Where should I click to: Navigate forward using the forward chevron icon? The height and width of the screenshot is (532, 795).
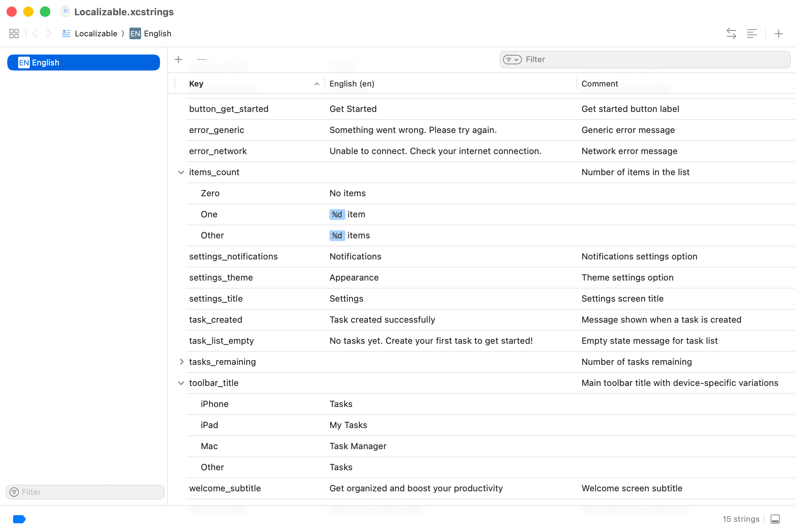49,33
